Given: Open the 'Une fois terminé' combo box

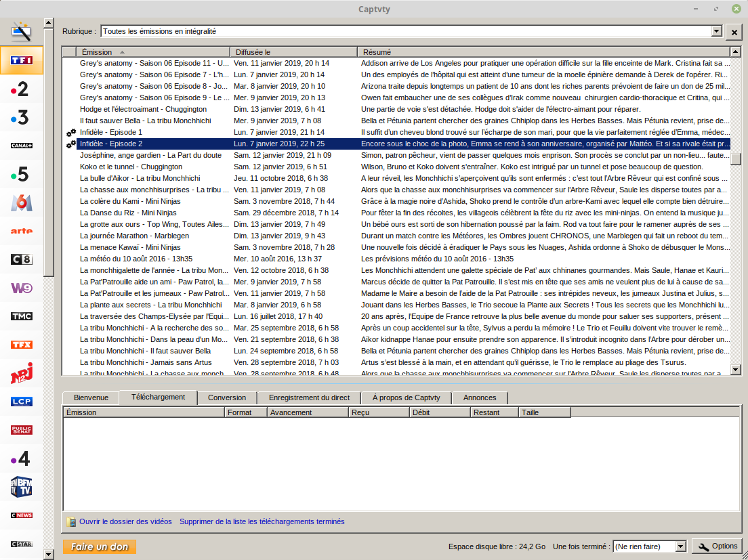Looking at the screenshot, I should tap(680, 546).
